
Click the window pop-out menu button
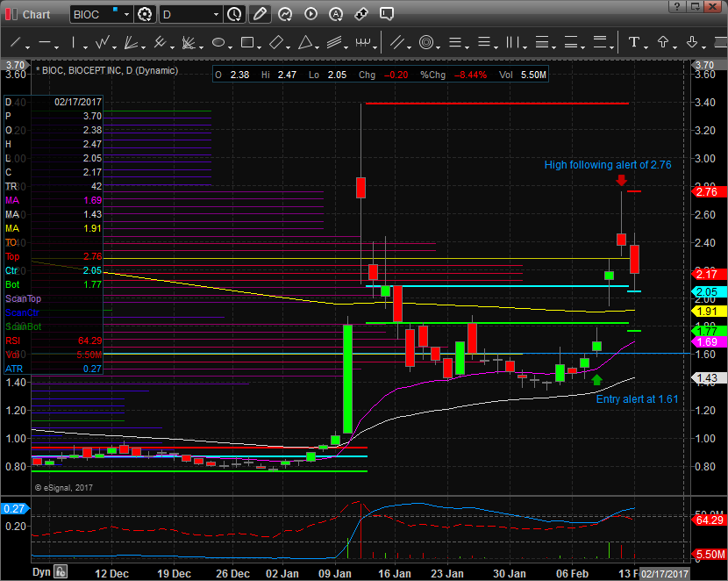695,6
